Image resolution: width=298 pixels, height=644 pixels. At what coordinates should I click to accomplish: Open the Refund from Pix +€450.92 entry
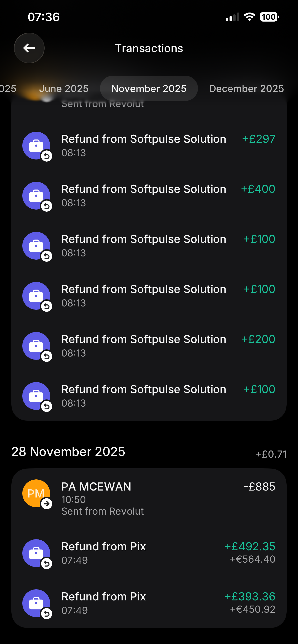click(150, 603)
